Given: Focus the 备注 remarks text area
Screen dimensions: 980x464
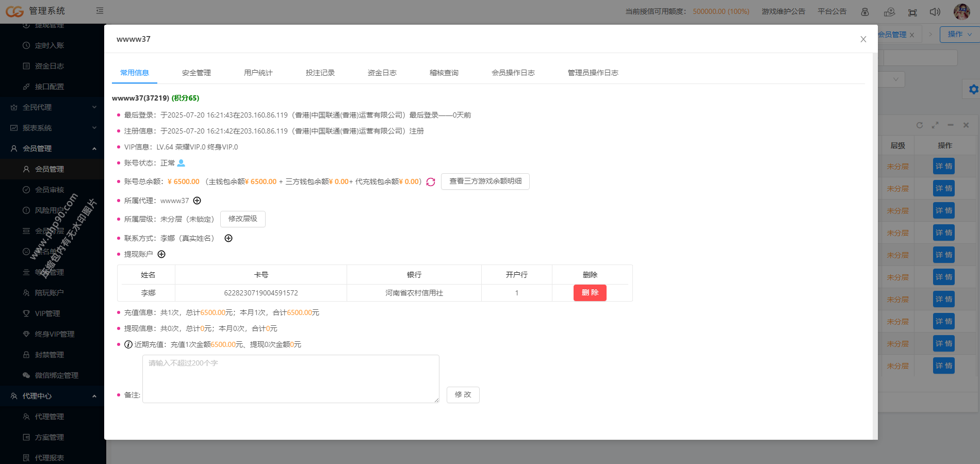Looking at the screenshot, I should (x=290, y=379).
